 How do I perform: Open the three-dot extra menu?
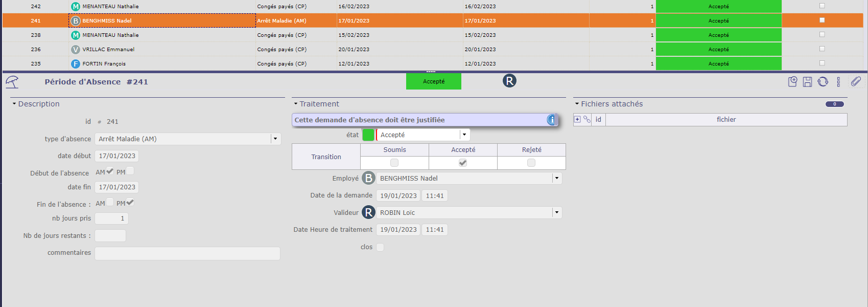838,81
